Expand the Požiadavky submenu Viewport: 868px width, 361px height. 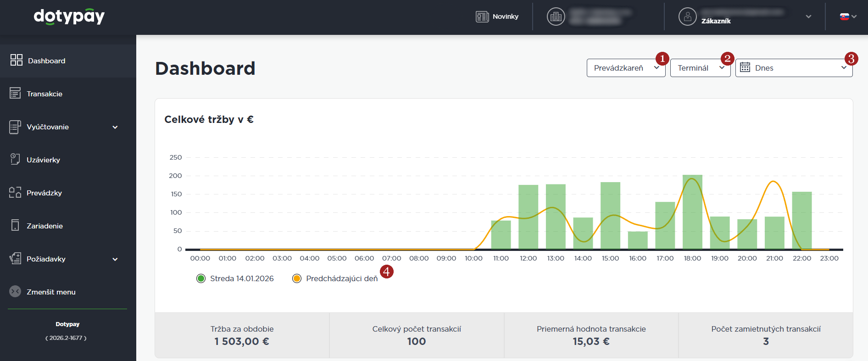(115, 259)
